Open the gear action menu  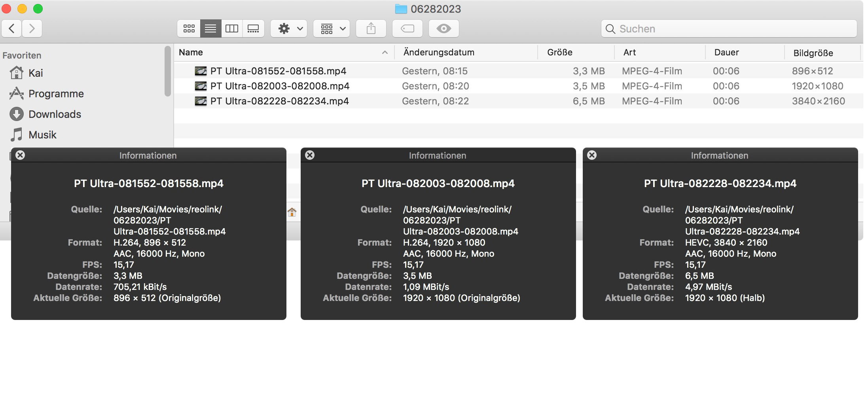pyautogui.click(x=289, y=28)
